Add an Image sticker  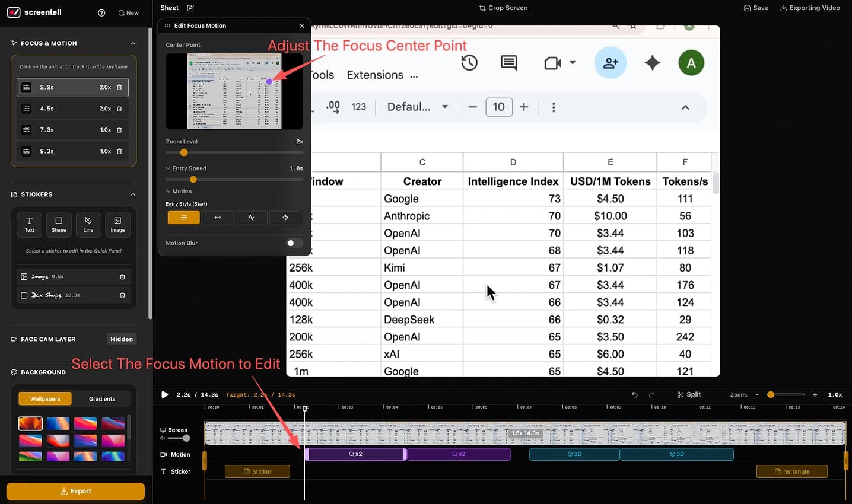point(117,224)
